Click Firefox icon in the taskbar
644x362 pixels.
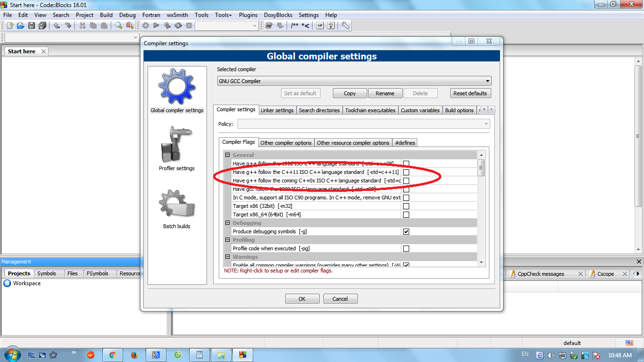pyautogui.click(x=134, y=355)
